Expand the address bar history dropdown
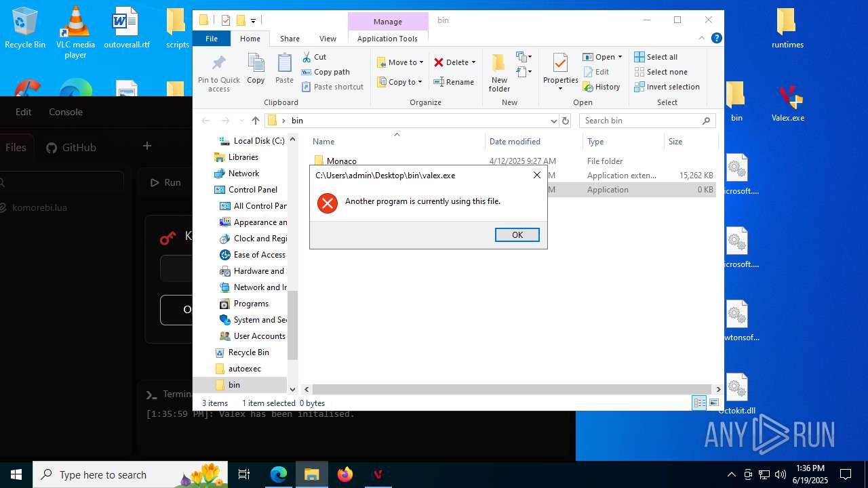This screenshot has width=868, height=488. [x=553, y=121]
